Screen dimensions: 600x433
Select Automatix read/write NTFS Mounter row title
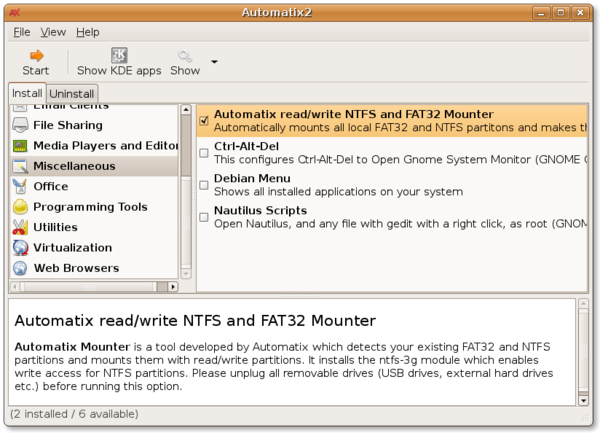pyautogui.click(x=354, y=114)
